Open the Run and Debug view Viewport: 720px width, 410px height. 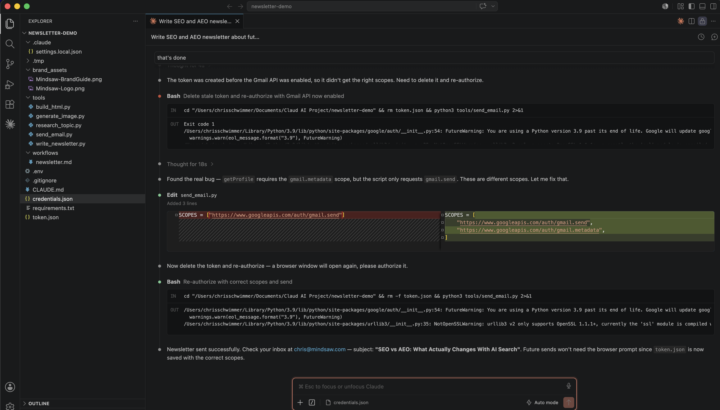10,84
